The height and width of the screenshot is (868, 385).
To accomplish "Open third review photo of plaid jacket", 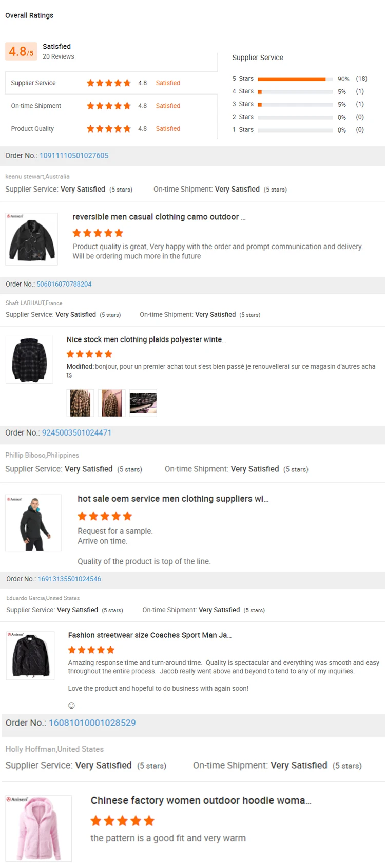I will tap(143, 403).
